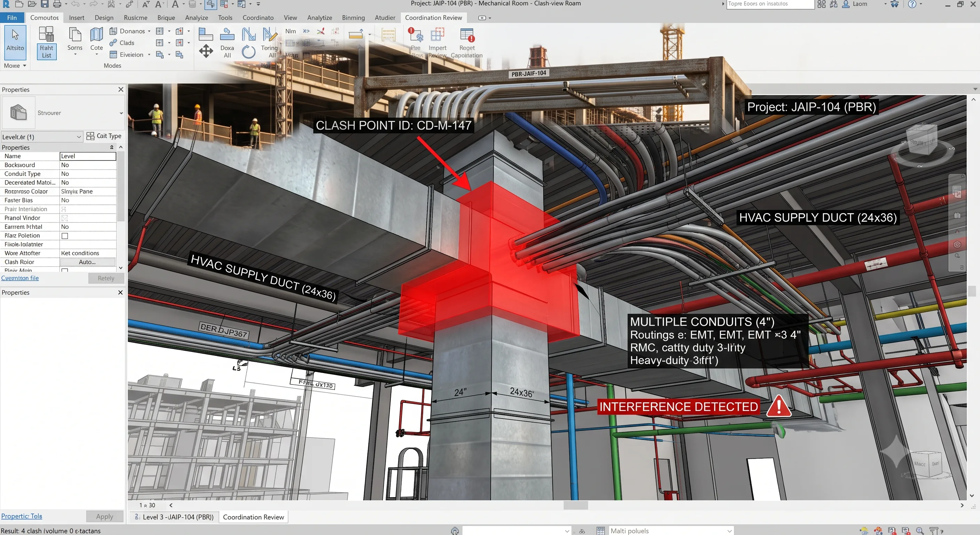Open the Eiveieion dropdown arrow
The height and width of the screenshot is (535, 980).
point(149,54)
